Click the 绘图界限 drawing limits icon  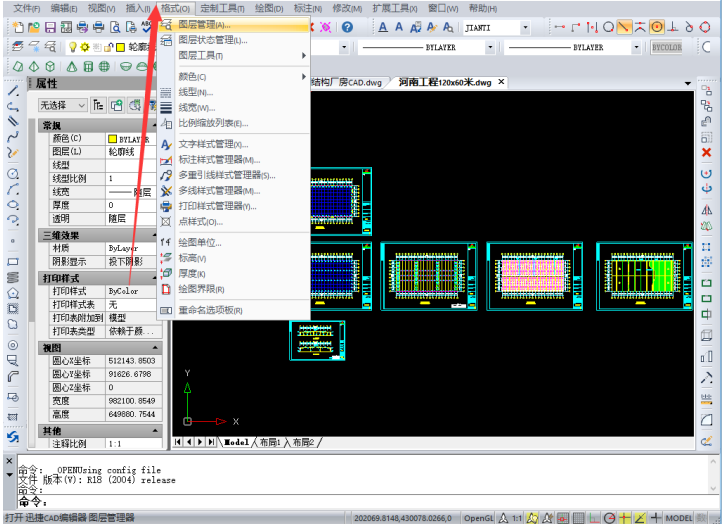point(166,289)
